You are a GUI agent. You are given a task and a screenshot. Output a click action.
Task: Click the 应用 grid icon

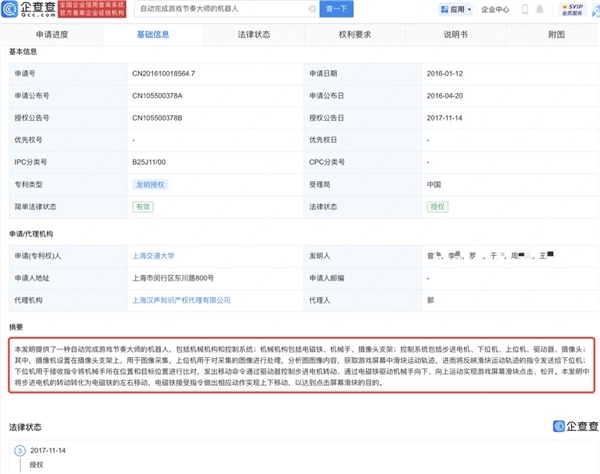tap(444, 10)
